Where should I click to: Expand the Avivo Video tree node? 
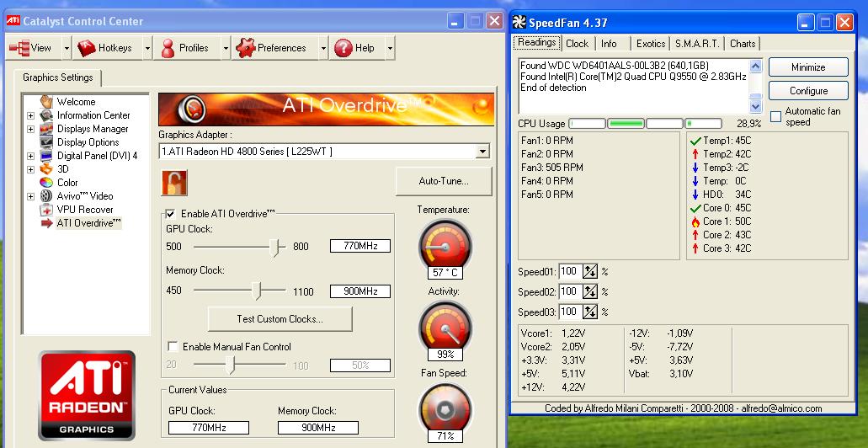pos(30,196)
